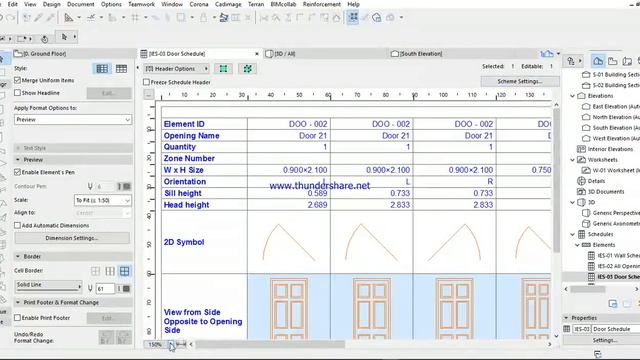The height and width of the screenshot is (360, 640).
Task: Switch to the South Elevation tab
Action: click(420, 53)
